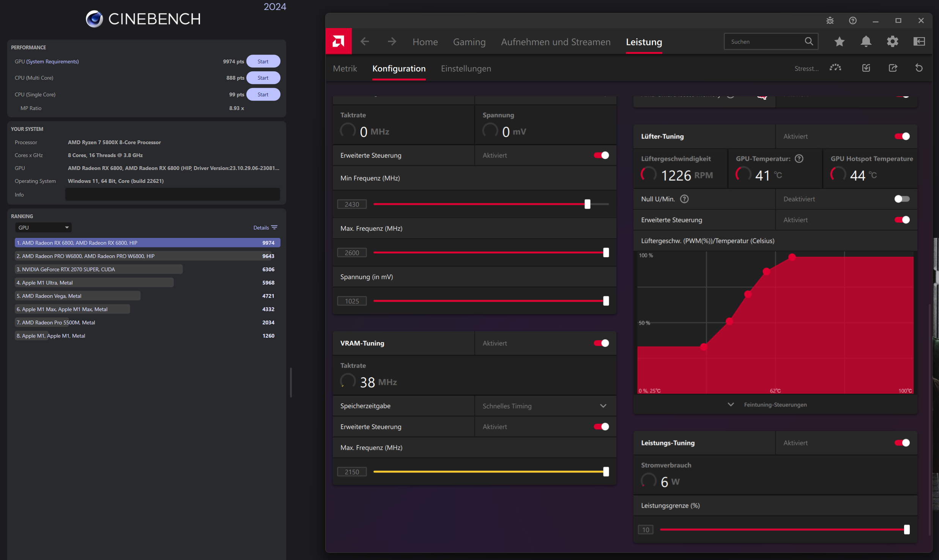Screen dimensions: 939x560
Task: Click the AMD logo home icon
Action: 338,41
